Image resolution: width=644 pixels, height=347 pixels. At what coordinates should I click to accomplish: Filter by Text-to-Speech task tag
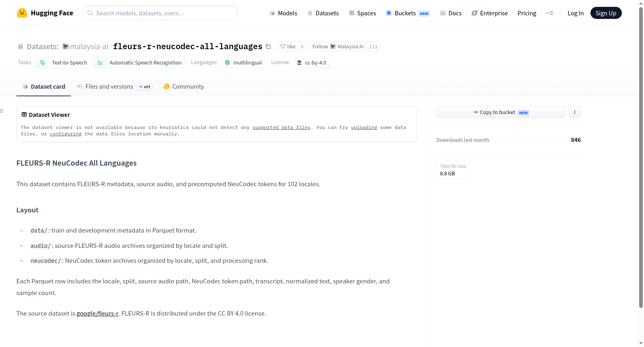63,62
